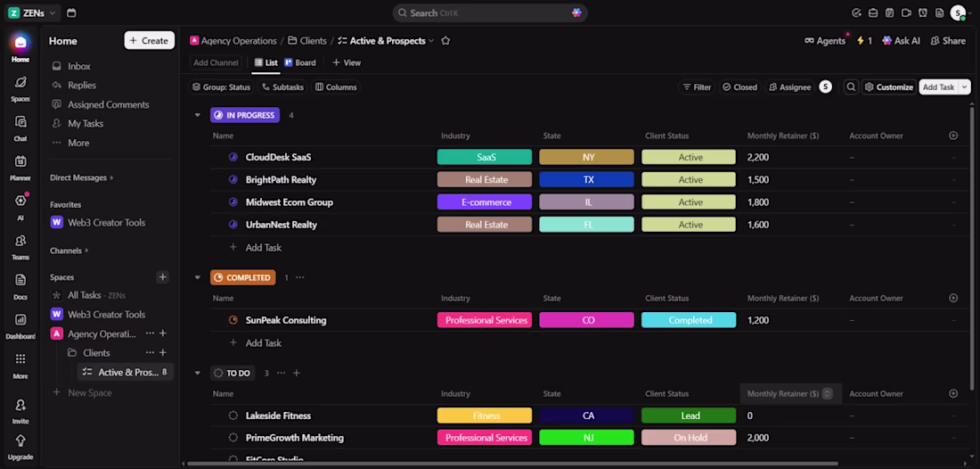Click Upgrade in the left rail
Viewport: 980px width, 469px height.
point(20,447)
